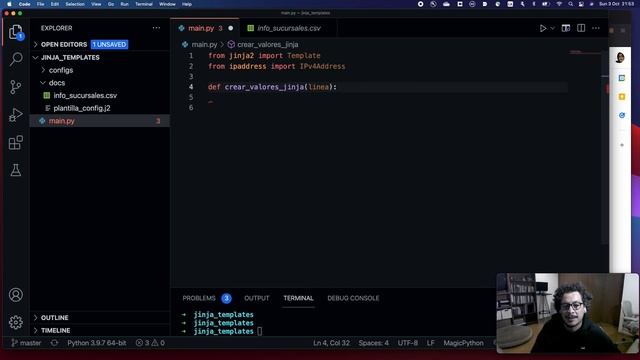Open the Testing flask view
Screen dimensions: 640x360
tap(16, 170)
